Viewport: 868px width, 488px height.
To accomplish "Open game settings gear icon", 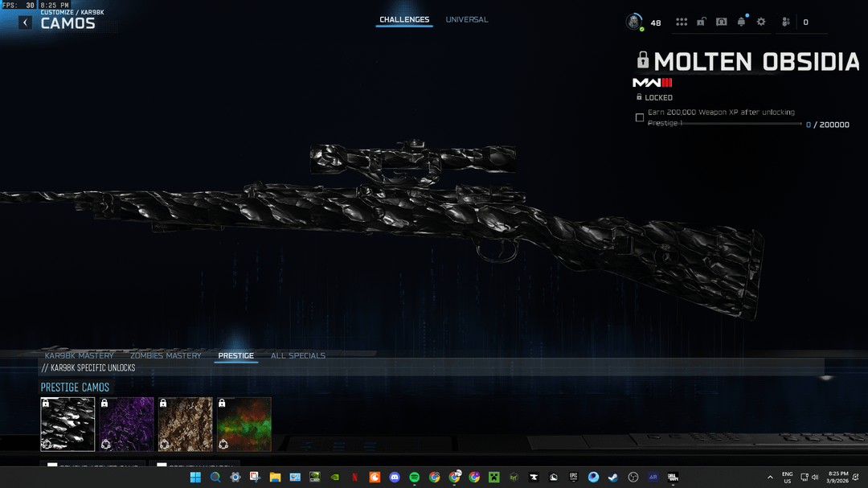I will (761, 23).
